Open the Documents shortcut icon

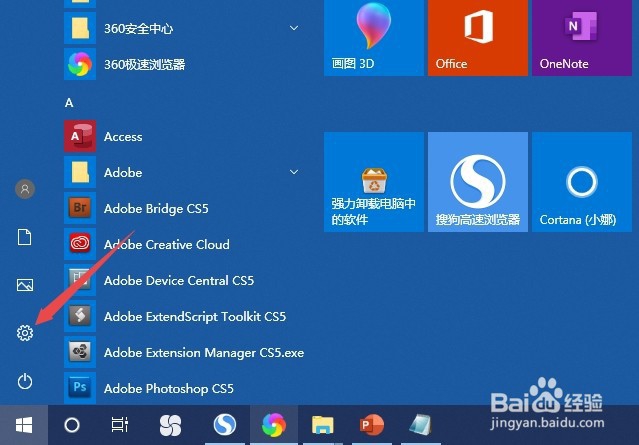[24, 237]
